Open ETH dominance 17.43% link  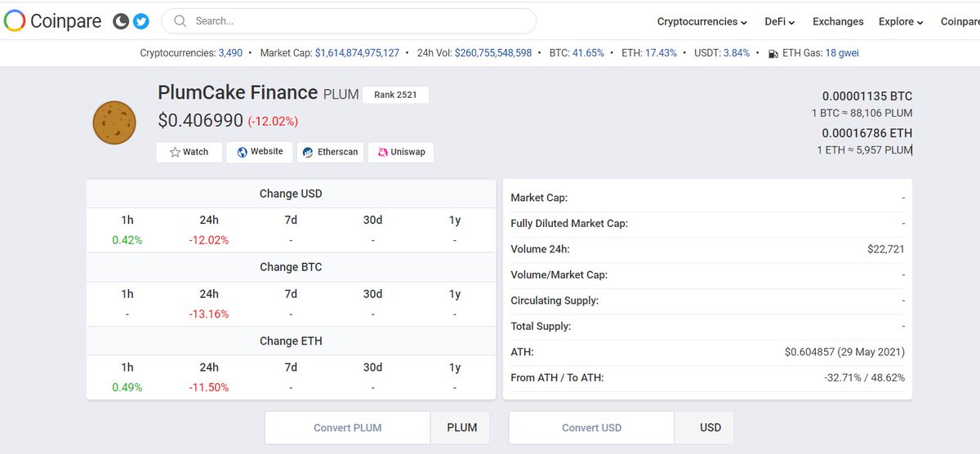[x=661, y=53]
